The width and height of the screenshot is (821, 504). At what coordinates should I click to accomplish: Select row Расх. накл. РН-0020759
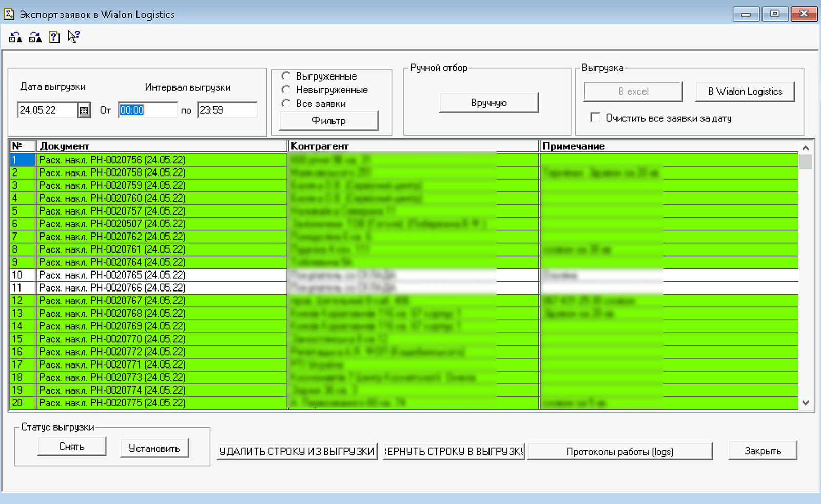[x=404, y=185]
